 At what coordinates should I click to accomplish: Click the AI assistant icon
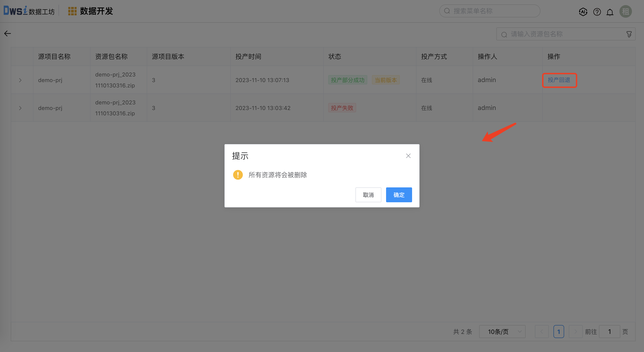pyautogui.click(x=583, y=12)
